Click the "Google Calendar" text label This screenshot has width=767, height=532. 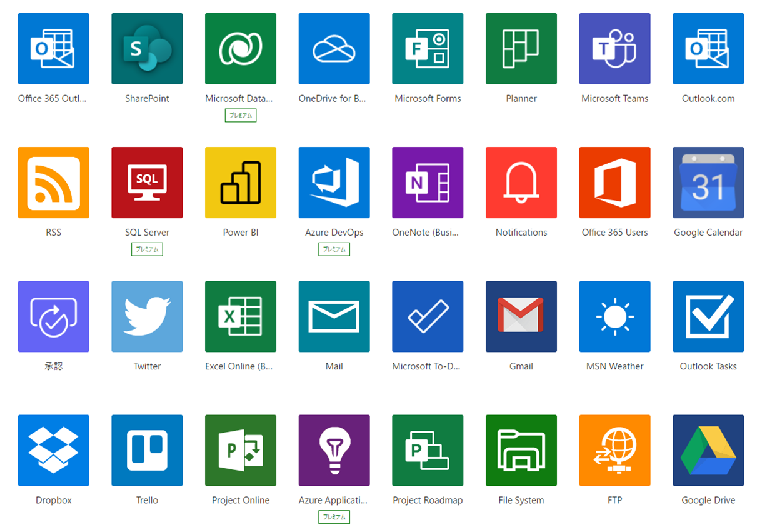(708, 232)
